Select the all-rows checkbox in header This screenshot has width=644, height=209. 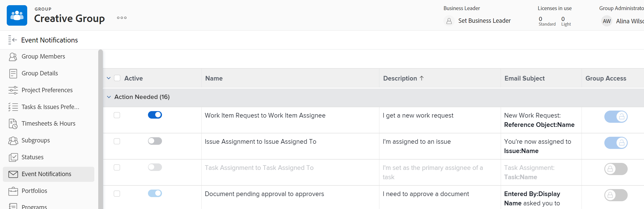click(117, 78)
